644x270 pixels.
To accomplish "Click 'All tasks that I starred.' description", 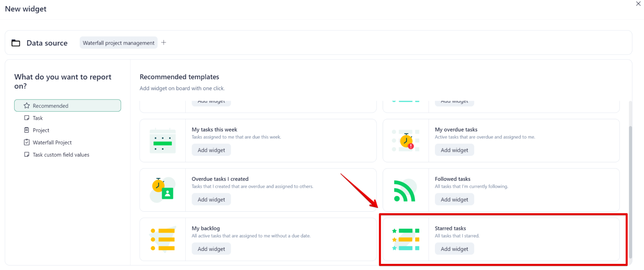I will point(457,236).
